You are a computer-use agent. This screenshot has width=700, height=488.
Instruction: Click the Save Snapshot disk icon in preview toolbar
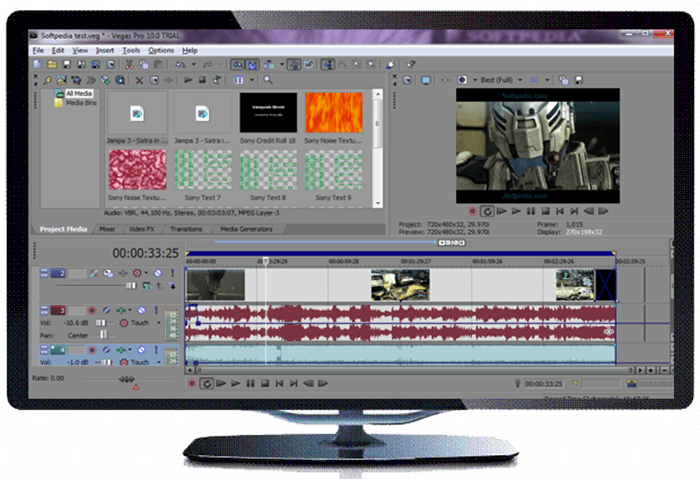pyautogui.click(x=579, y=80)
